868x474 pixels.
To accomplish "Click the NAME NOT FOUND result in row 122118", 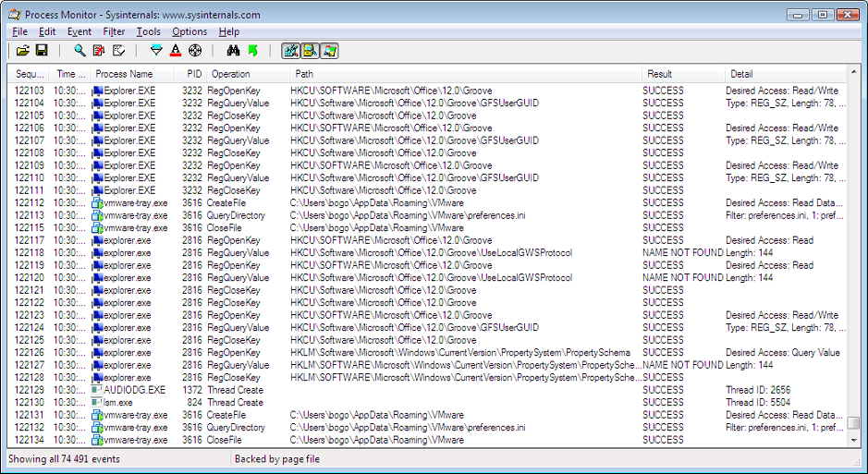I will 682,253.
